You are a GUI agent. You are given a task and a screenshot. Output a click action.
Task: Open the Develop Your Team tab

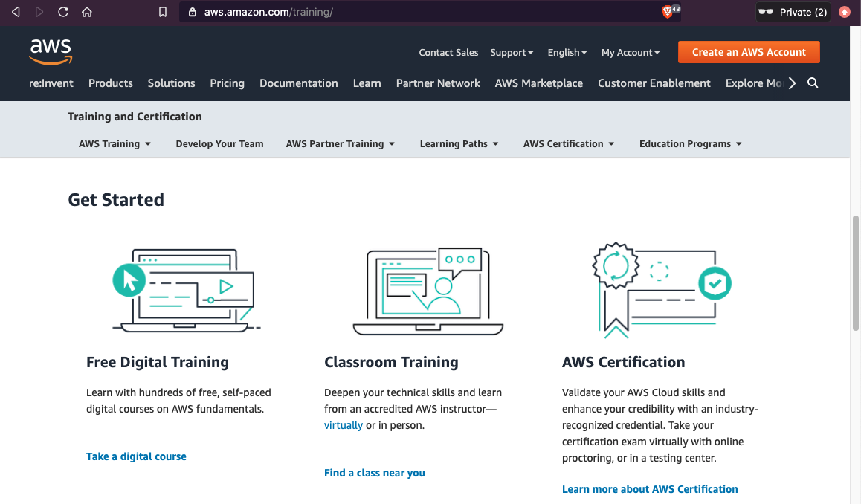(x=219, y=144)
